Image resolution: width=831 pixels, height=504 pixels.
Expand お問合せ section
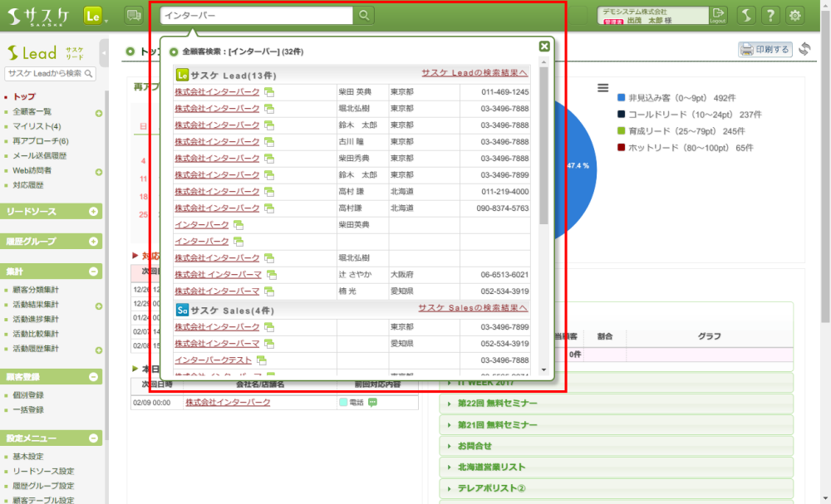[616, 446]
